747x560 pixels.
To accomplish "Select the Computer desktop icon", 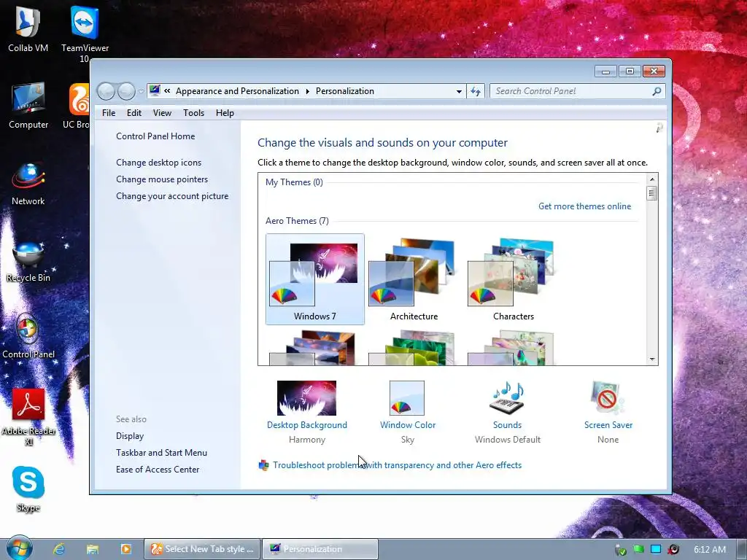I will click(x=28, y=106).
